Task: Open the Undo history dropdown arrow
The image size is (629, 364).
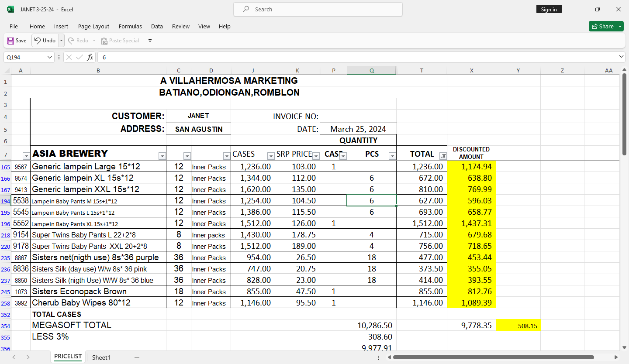Action: [61, 41]
